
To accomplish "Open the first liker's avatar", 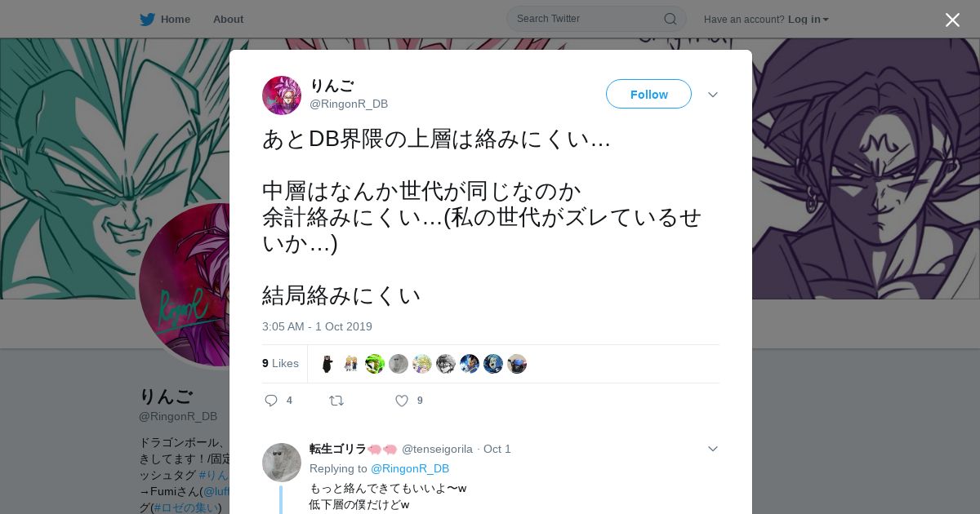I will click(x=327, y=364).
